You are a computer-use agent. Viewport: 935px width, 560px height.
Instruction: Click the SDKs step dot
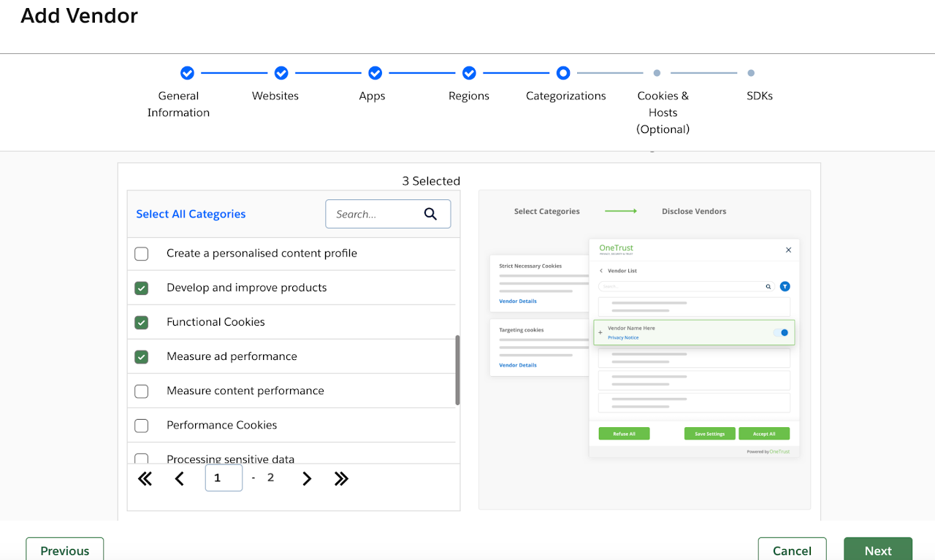click(x=751, y=73)
